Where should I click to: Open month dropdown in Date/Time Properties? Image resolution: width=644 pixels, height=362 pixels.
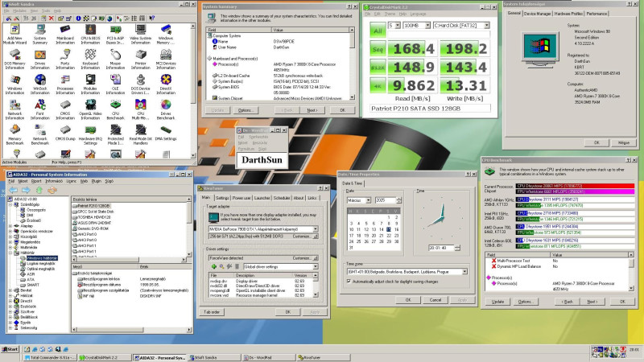click(369, 200)
